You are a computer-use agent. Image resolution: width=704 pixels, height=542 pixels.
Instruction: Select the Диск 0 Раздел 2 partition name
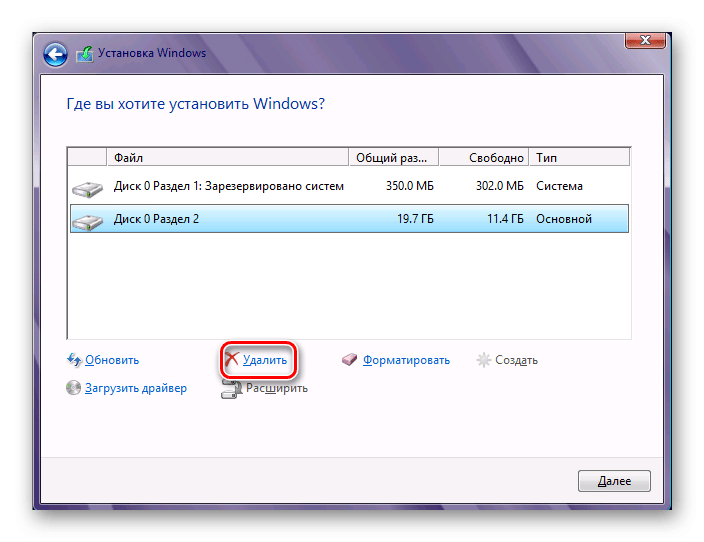[156, 219]
